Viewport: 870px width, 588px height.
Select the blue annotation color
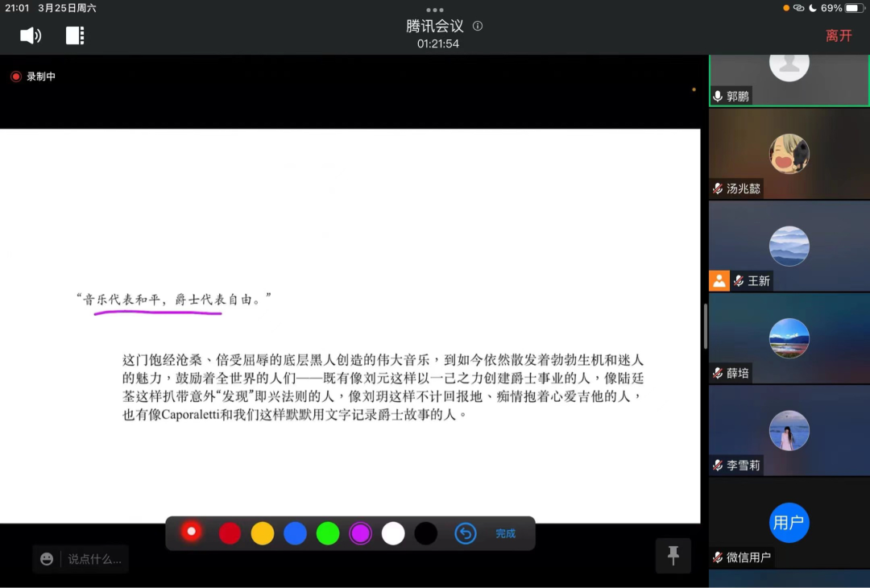tap(295, 533)
